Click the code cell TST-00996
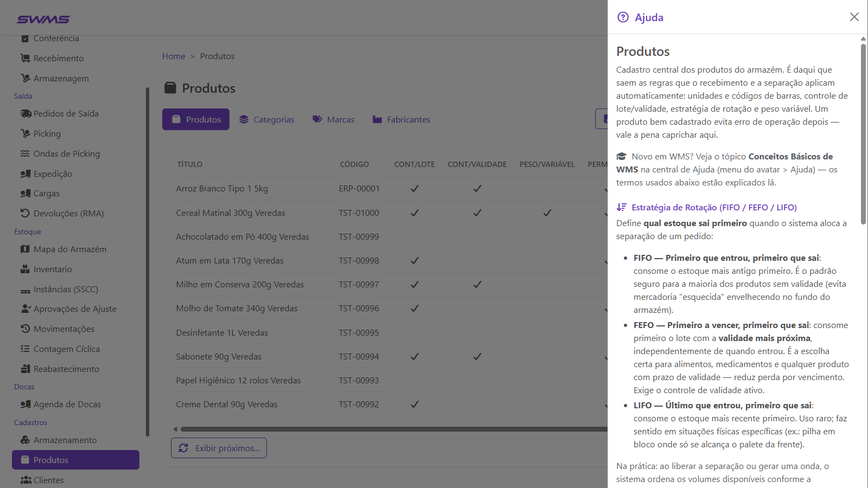This screenshot has height=488, width=868. [359, 308]
